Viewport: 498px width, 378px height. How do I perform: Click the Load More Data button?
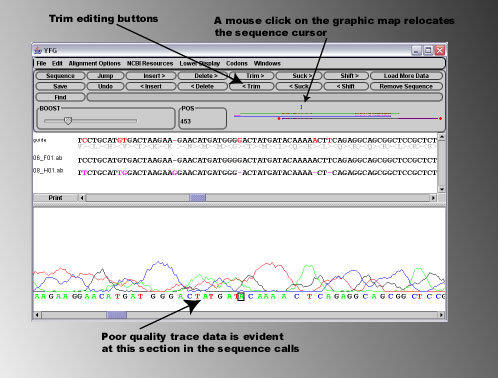coord(406,76)
